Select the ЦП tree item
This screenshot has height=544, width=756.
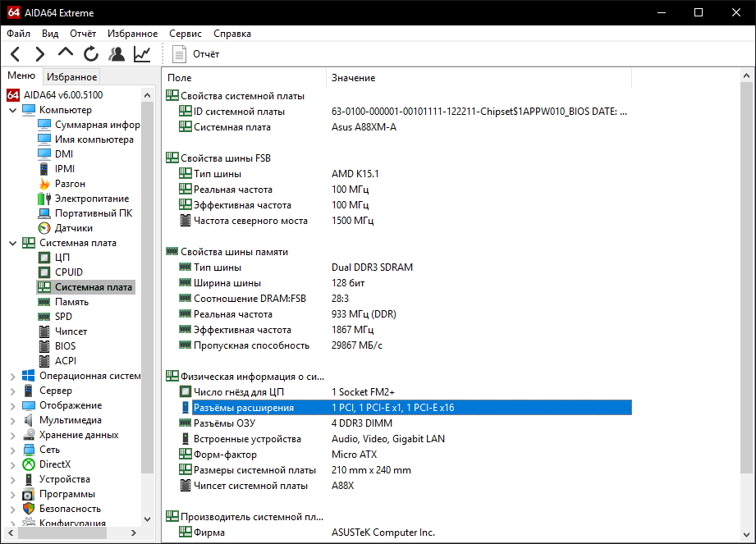point(62,258)
